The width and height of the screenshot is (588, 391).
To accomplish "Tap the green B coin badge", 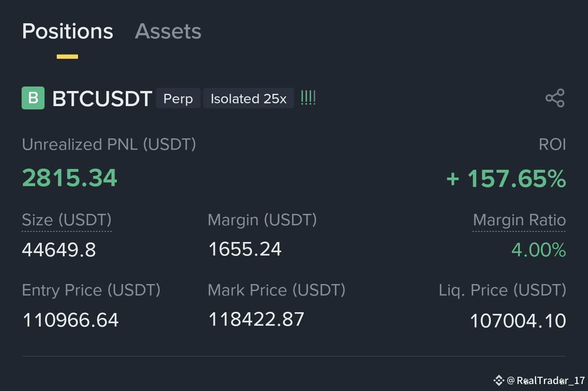I will tap(33, 98).
